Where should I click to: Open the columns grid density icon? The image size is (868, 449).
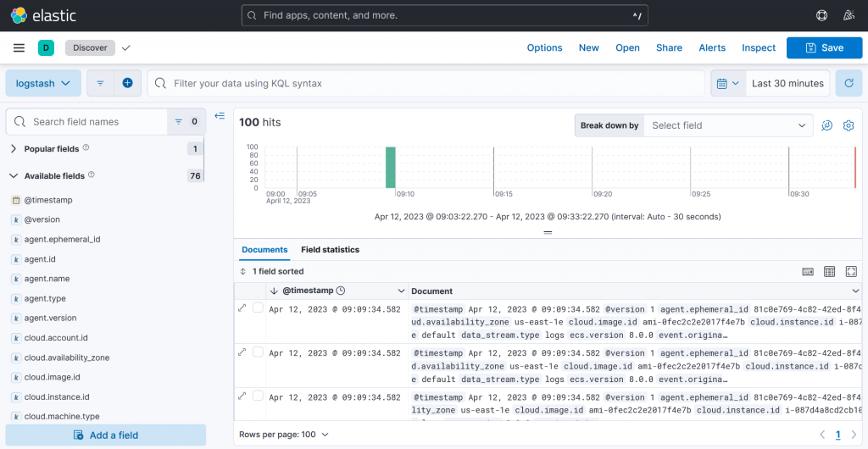click(x=829, y=271)
